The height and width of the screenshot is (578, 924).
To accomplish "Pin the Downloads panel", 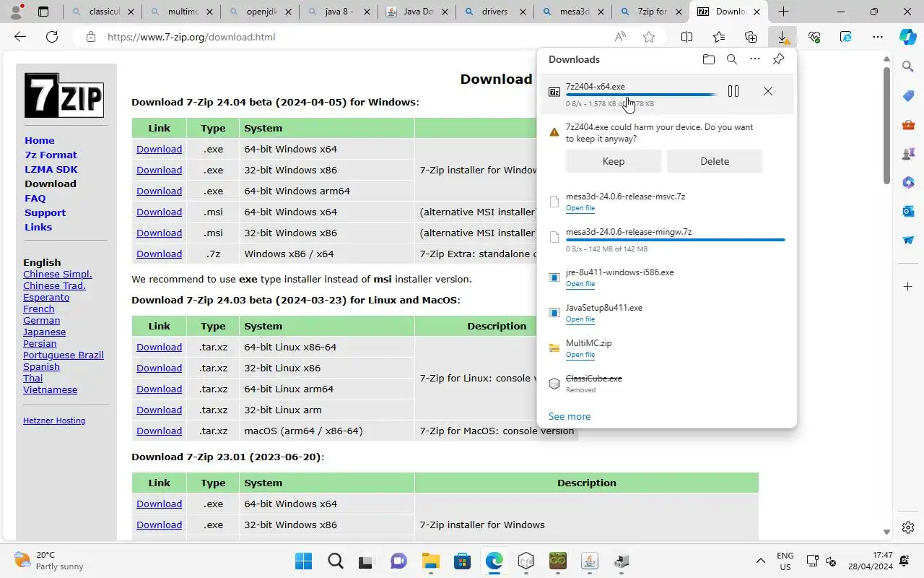I will [778, 59].
